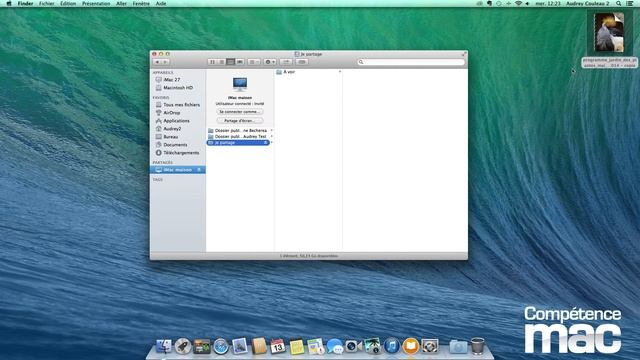
Task: Select iMac maison shared computer in sidebar
Action: pos(178,170)
